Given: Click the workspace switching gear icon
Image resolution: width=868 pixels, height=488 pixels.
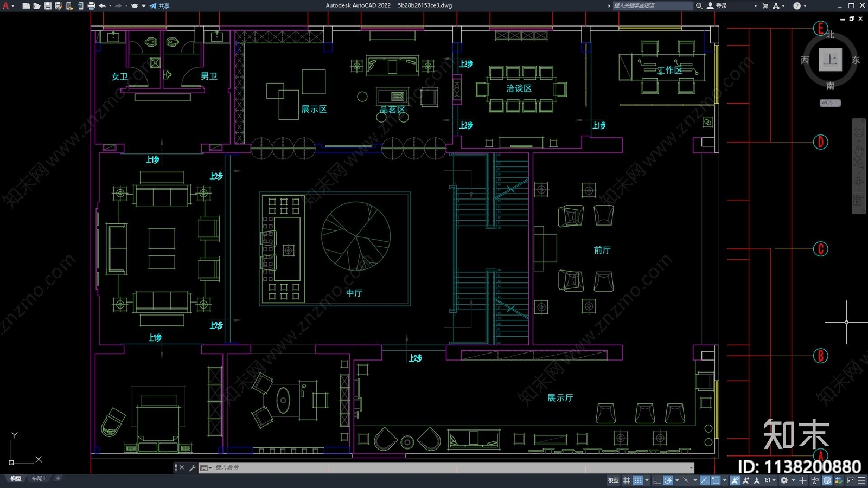Looking at the screenshot, I should click(x=784, y=480).
